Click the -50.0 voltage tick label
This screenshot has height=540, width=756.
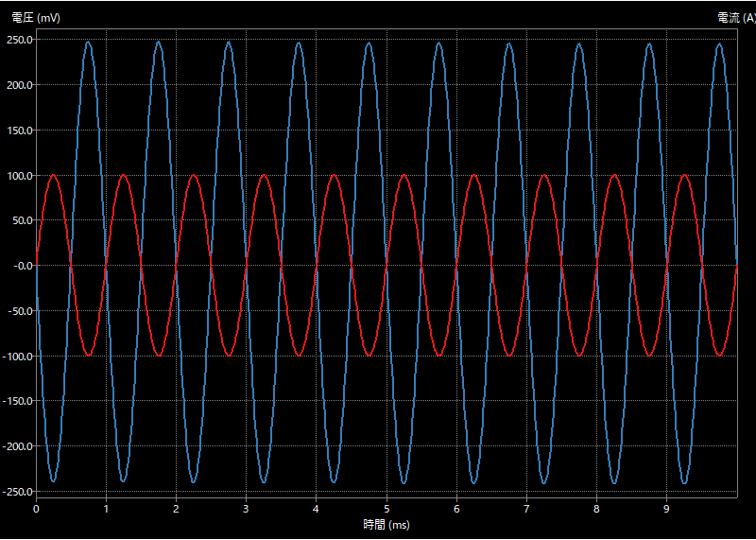coord(21,311)
